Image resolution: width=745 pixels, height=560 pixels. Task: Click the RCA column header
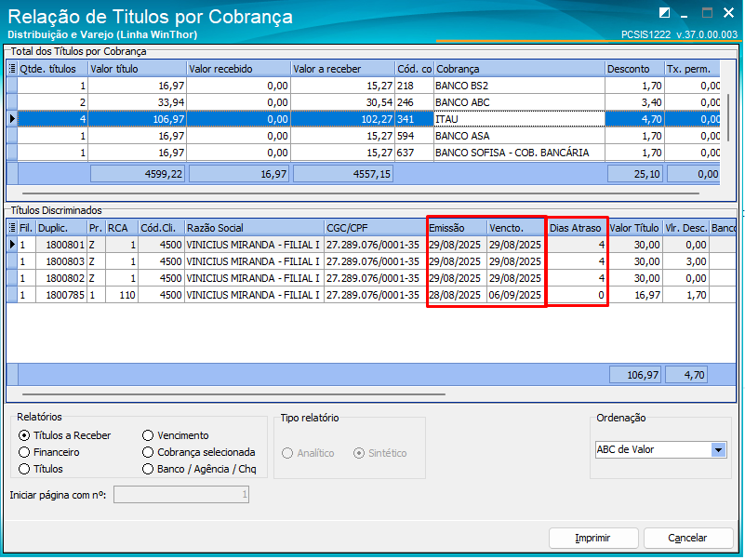tap(122, 228)
